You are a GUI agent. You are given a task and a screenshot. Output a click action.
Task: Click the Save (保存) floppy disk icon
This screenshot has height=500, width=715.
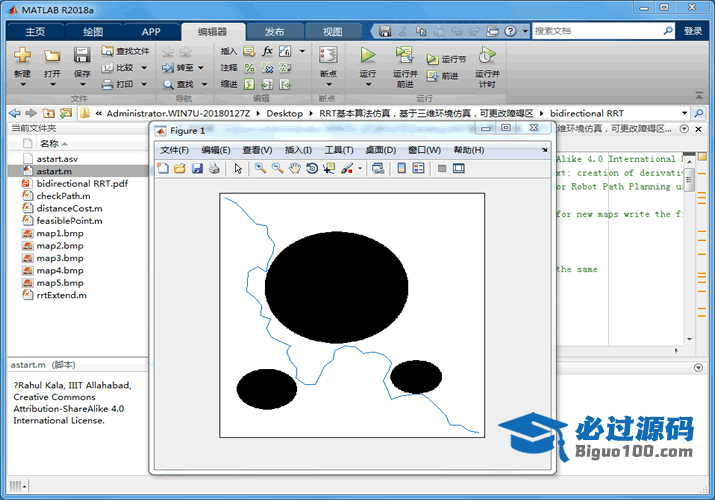81,55
